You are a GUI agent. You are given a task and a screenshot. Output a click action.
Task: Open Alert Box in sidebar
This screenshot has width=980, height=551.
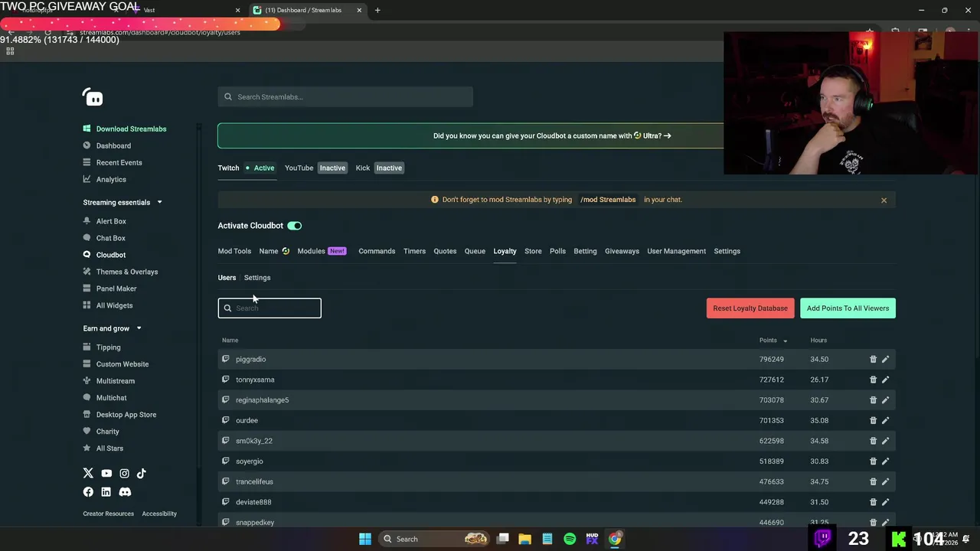click(x=111, y=221)
